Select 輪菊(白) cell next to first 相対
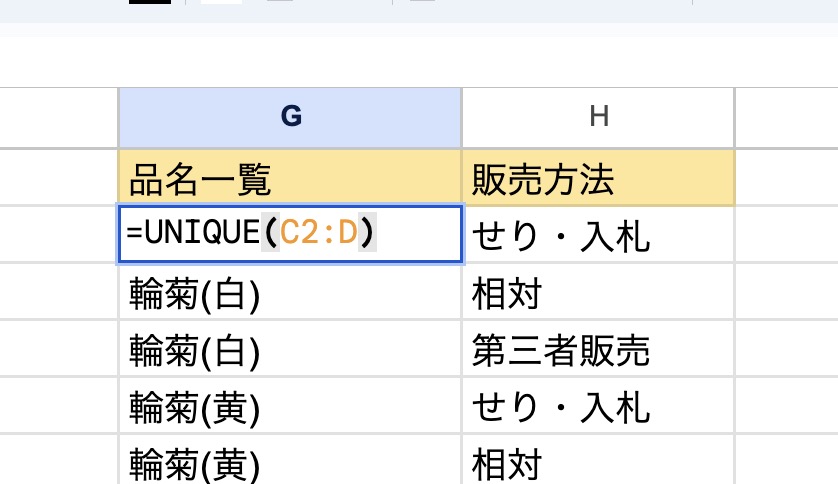 pos(290,293)
